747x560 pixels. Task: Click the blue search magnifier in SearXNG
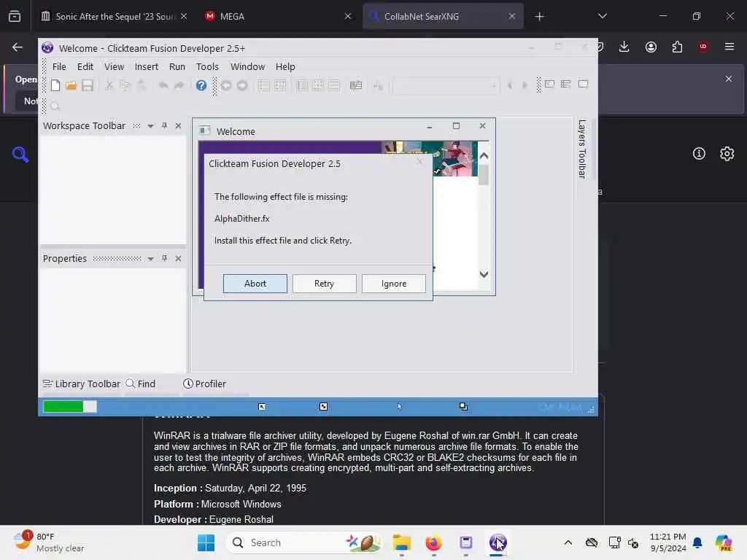(20, 155)
